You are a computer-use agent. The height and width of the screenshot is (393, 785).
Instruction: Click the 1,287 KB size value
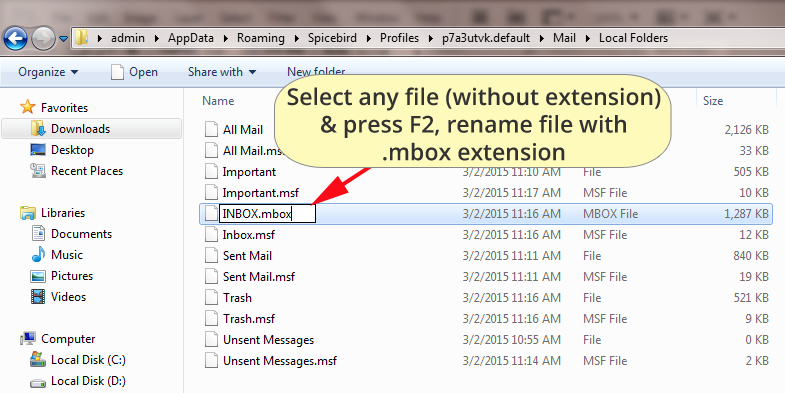[x=746, y=214]
